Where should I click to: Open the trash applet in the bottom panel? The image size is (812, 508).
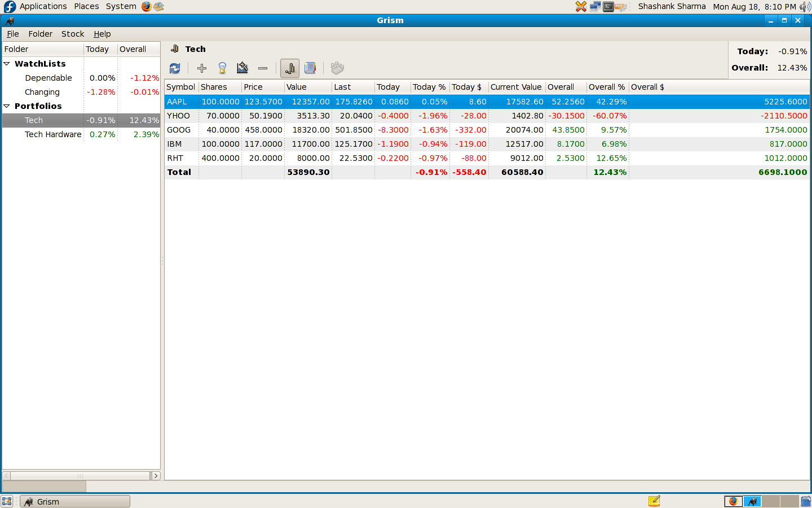click(806, 501)
